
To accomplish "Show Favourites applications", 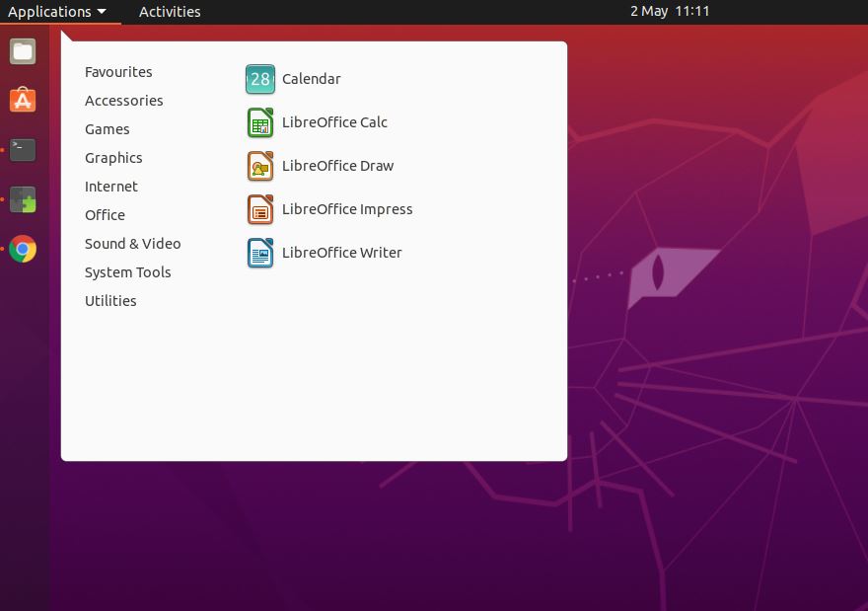I will tap(118, 71).
